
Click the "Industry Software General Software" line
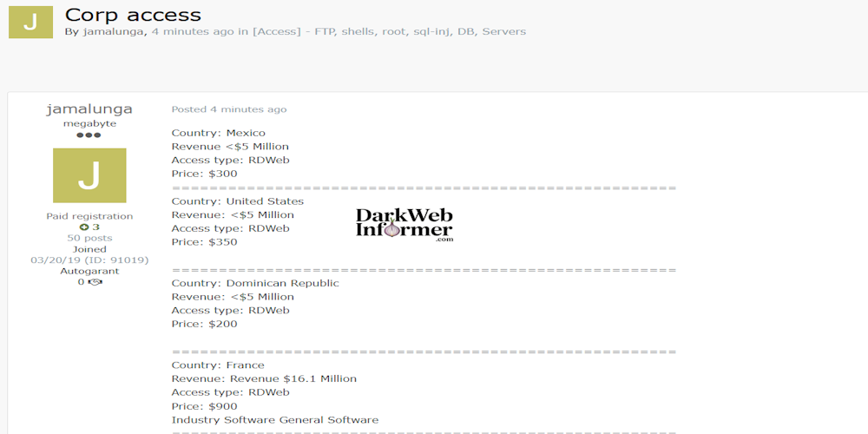tap(274, 419)
